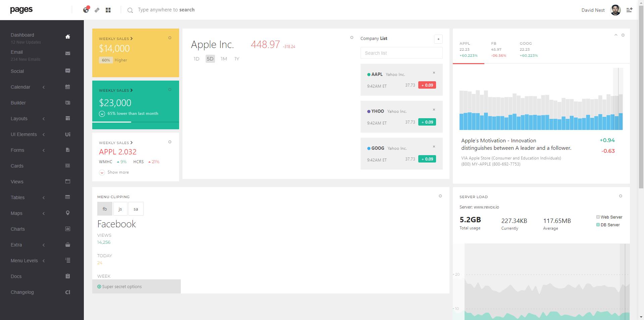
Task: Collapse the stock chart card with caret
Action: pyautogui.click(x=616, y=35)
